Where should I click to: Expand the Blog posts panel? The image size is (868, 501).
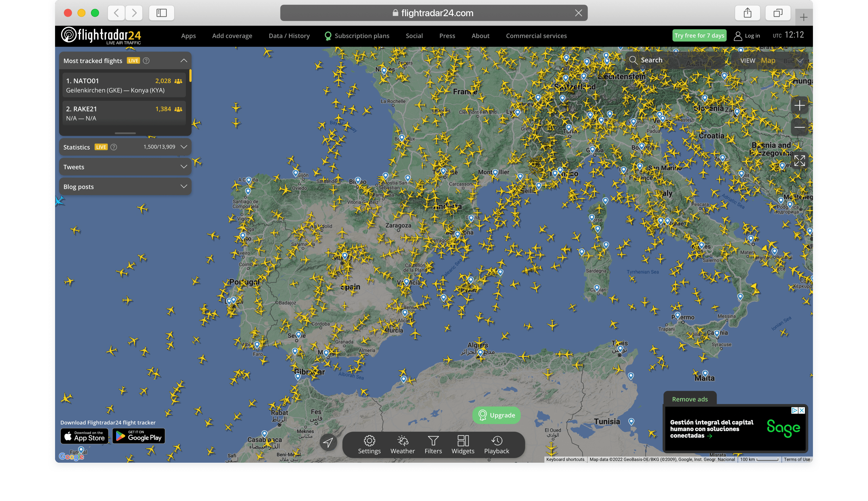tap(184, 186)
